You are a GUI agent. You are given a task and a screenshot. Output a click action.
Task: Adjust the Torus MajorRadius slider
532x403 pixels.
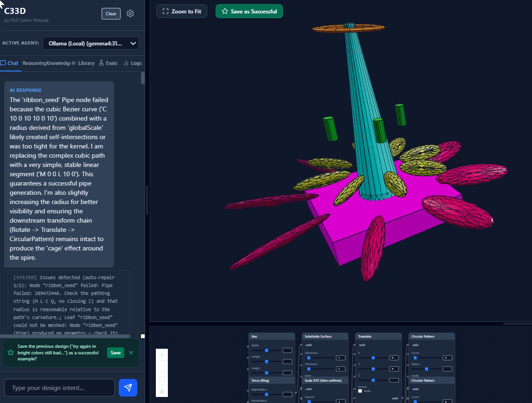tap(266, 395)
